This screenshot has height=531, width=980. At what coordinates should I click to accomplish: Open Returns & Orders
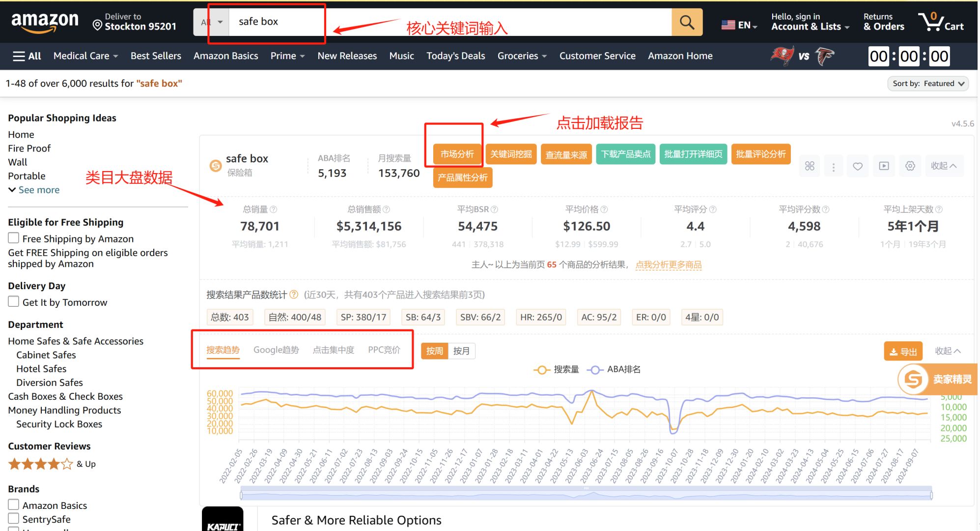coord(884,22)
